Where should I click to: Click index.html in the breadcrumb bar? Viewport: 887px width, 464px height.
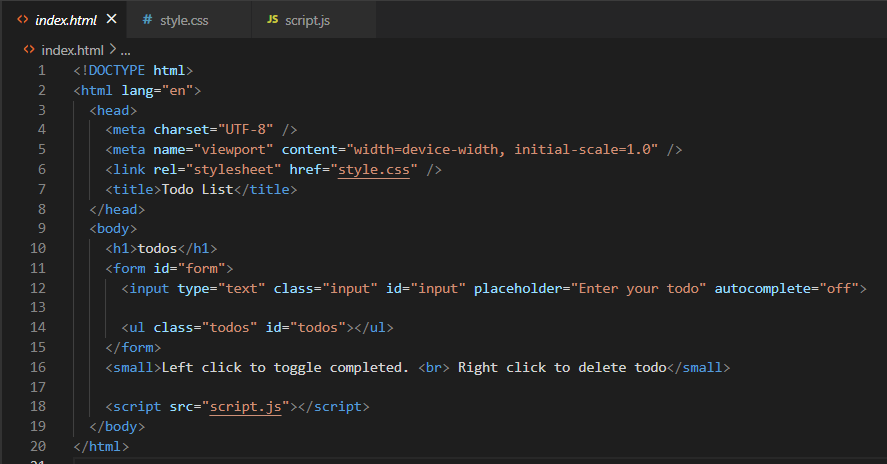[72, 50]
